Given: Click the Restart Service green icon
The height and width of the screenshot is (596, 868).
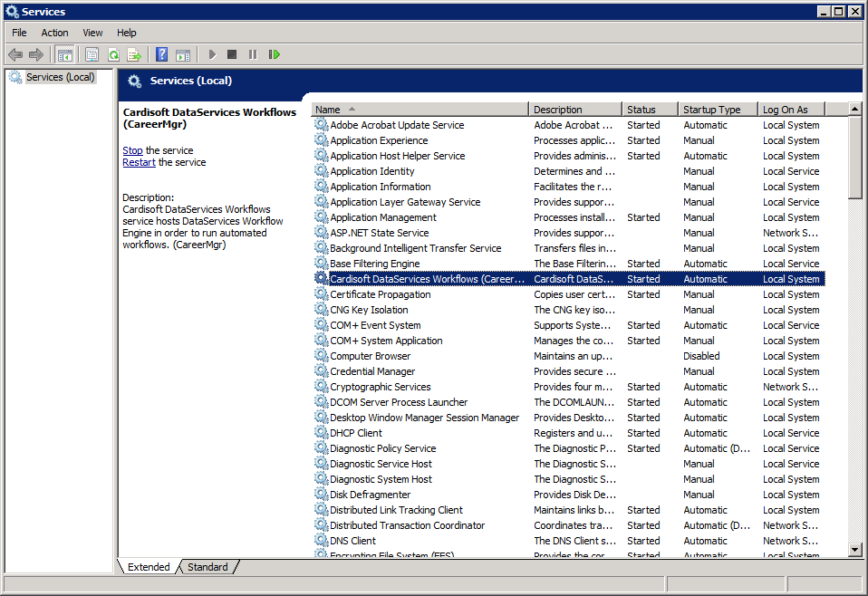Looking at the screenshot, I should (x=274, y=54).
